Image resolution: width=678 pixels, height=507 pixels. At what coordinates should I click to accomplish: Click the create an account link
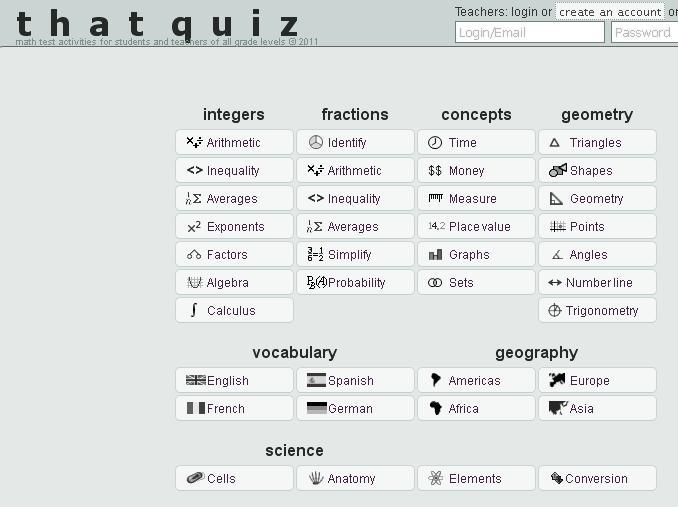pyautogui.click(x=610, y=12)
